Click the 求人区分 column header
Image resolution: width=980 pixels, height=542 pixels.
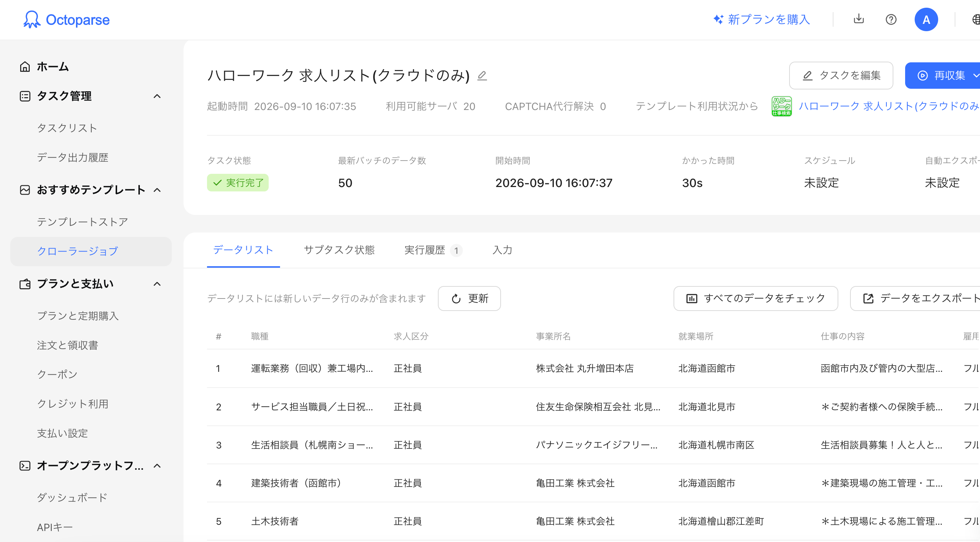411,336
